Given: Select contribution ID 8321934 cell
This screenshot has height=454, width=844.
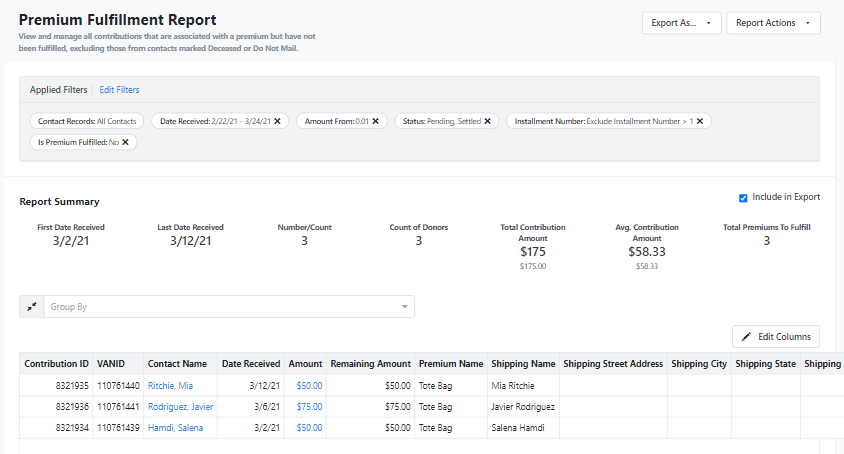Looking at the screenshot, I should [56, 428].
